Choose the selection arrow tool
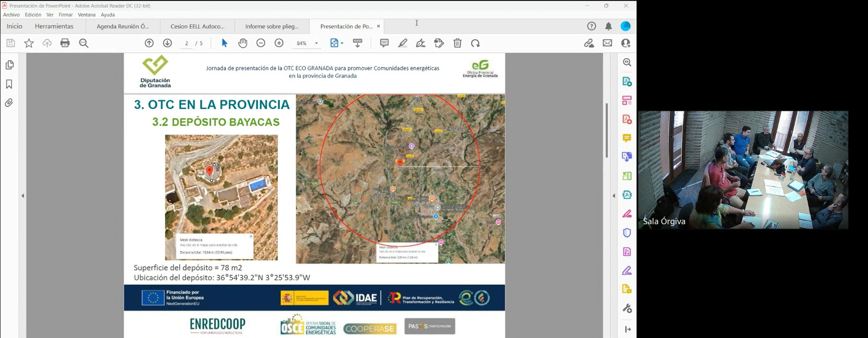This screenshot has width=868, height=338. (x=225, y=43)
